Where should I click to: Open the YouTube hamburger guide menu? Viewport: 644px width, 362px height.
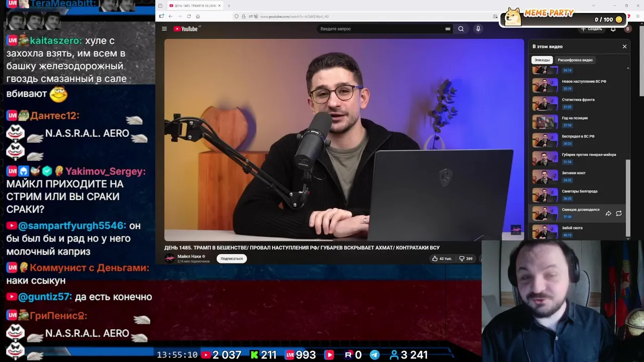tap(164, 29)
